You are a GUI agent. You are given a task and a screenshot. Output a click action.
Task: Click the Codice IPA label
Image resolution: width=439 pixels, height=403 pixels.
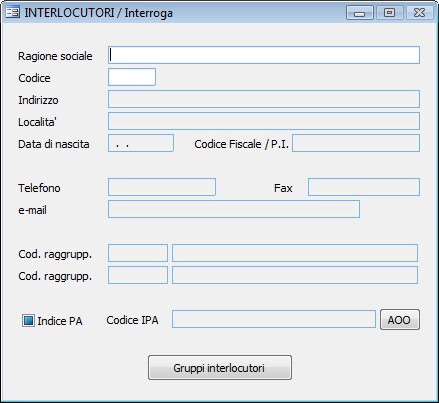click(x=132, y=320)
